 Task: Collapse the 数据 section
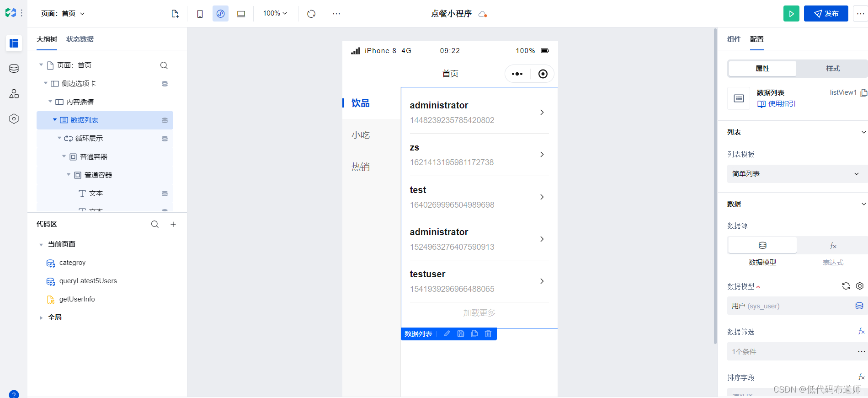click(x=863, y=204)
